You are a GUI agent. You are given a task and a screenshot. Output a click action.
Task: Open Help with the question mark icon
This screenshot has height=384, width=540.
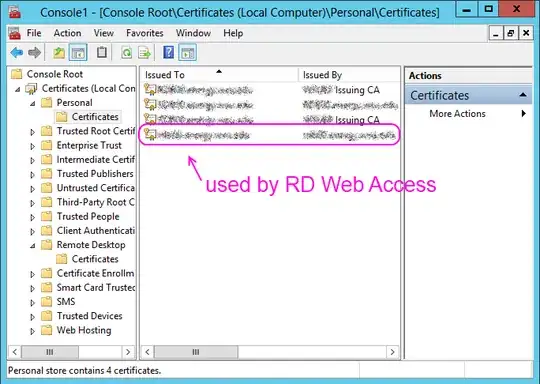click(x=168, y=53)
